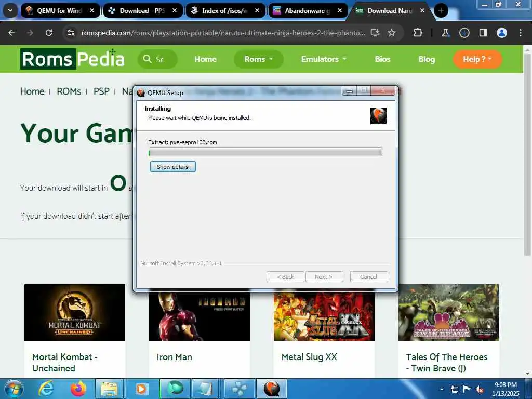Open the Chrome profile avatar
The image size is (532, 399).
click(x=501, y=33)
